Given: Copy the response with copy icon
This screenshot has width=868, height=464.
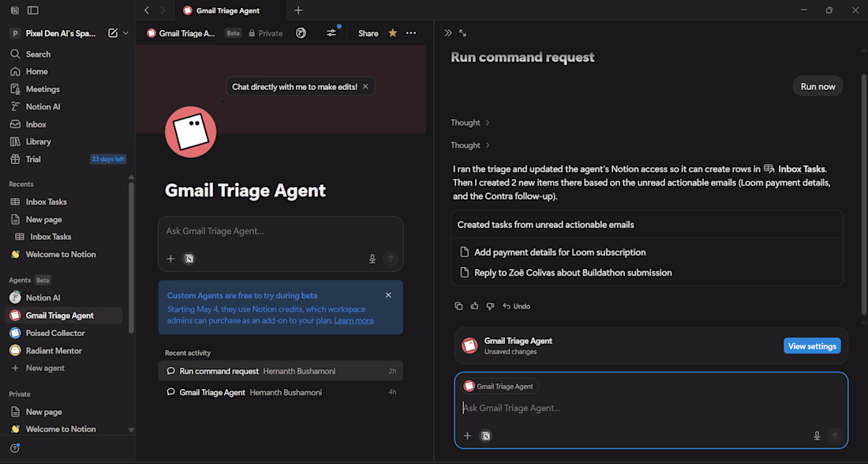Looking at the screenshot, I should click(x=458, y=306).
